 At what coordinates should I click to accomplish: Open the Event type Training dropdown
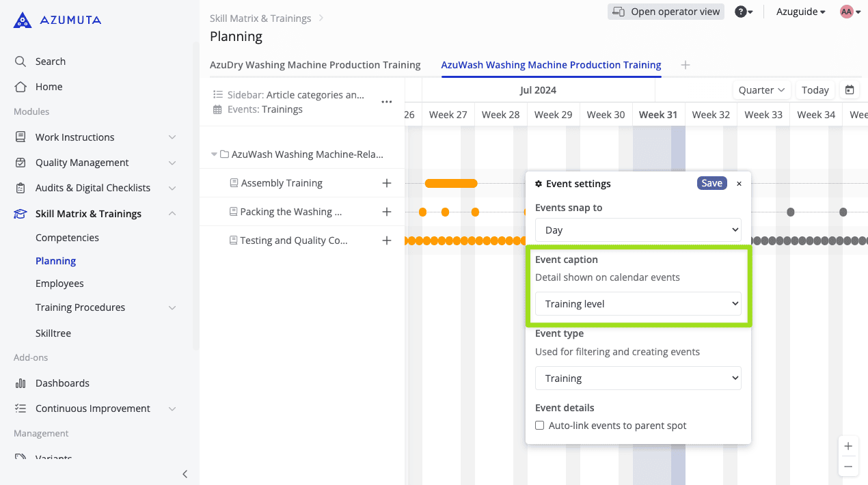point(638,378)
